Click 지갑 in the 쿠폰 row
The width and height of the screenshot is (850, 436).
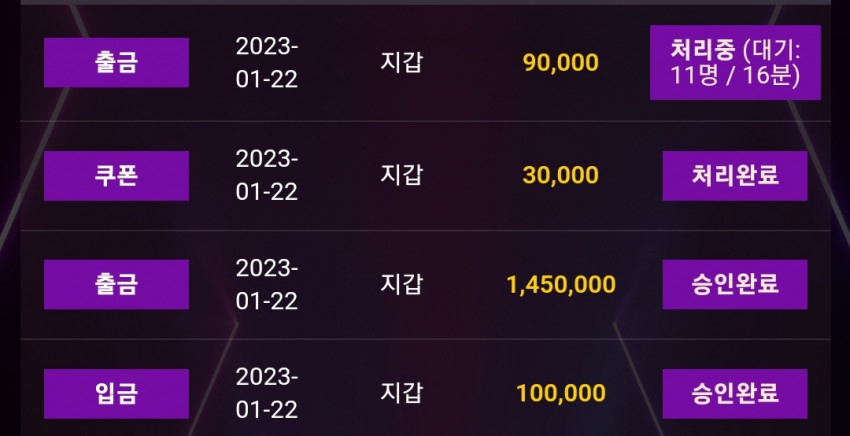pos(401,175)
